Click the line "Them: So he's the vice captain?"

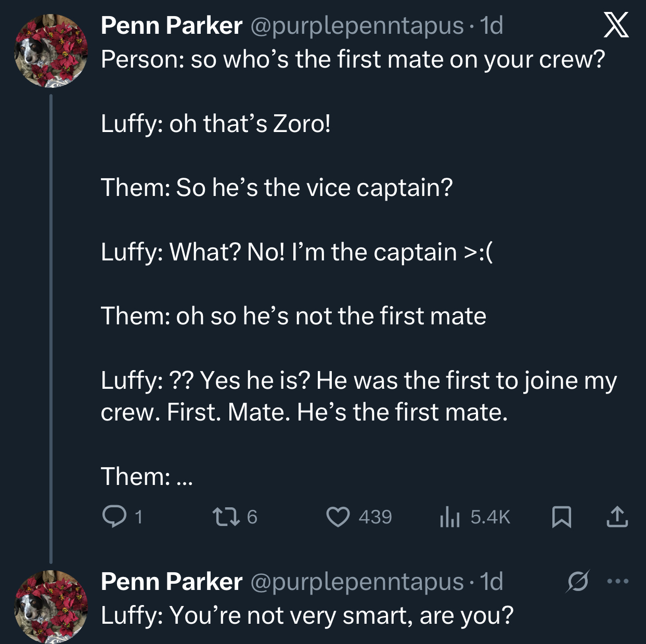click(276, 188)
